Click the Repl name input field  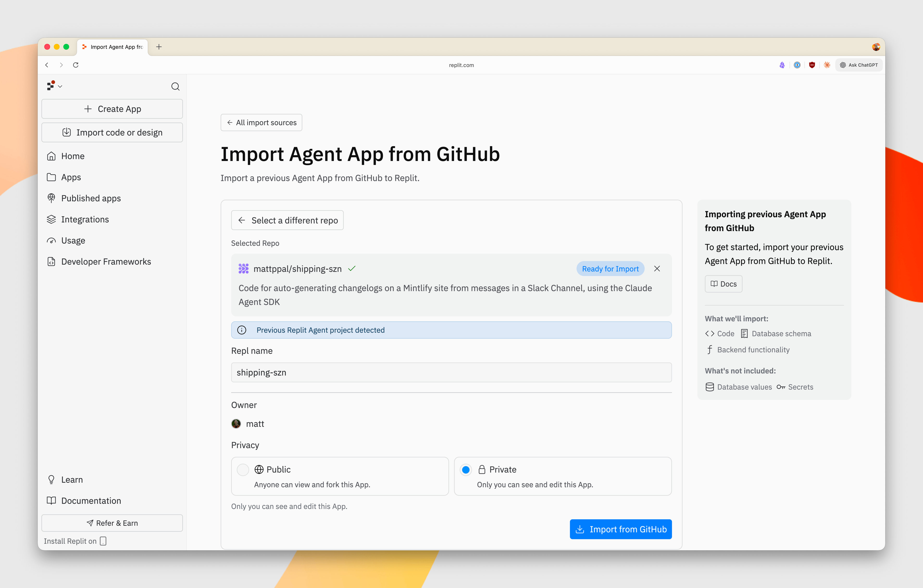point(451,372)
